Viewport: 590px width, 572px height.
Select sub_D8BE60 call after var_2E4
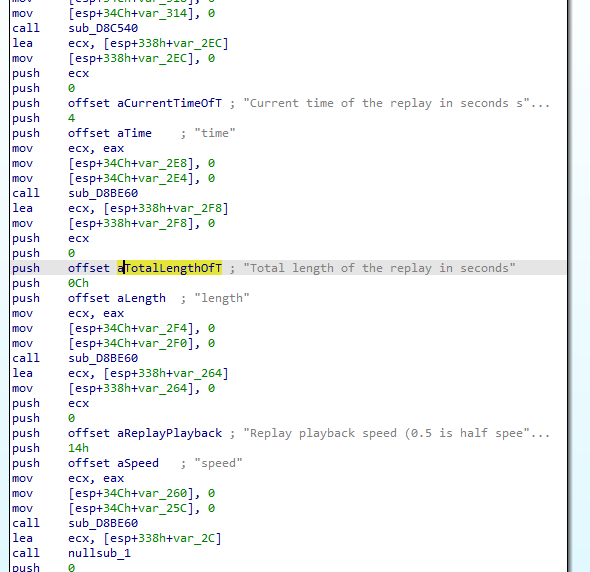[103, 193]
